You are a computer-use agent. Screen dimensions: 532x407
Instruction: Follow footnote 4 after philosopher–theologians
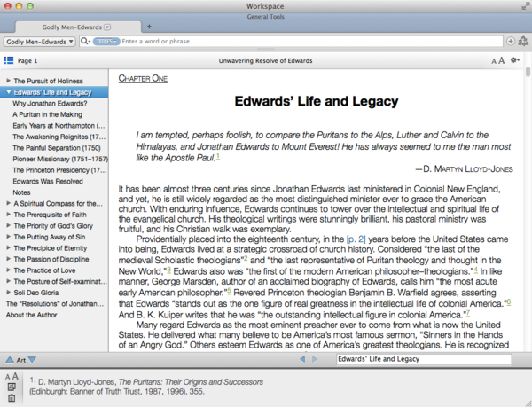(475, 270)
